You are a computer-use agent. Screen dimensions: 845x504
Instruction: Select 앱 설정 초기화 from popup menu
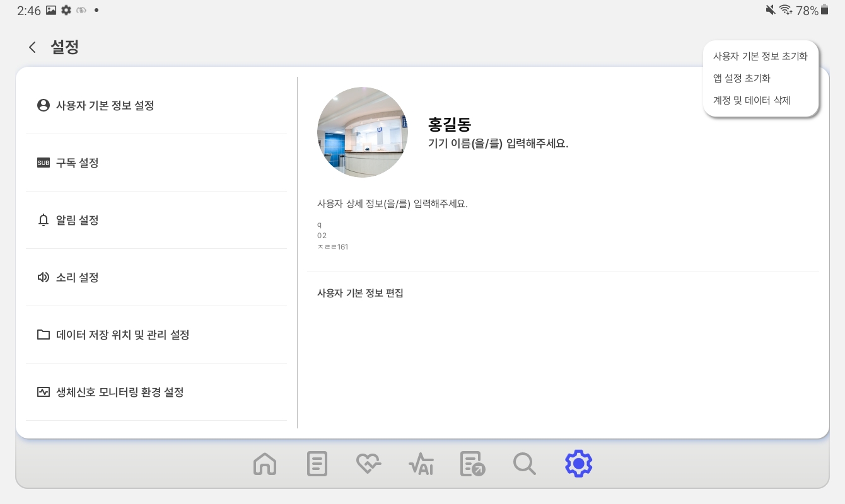click(742, 78)
